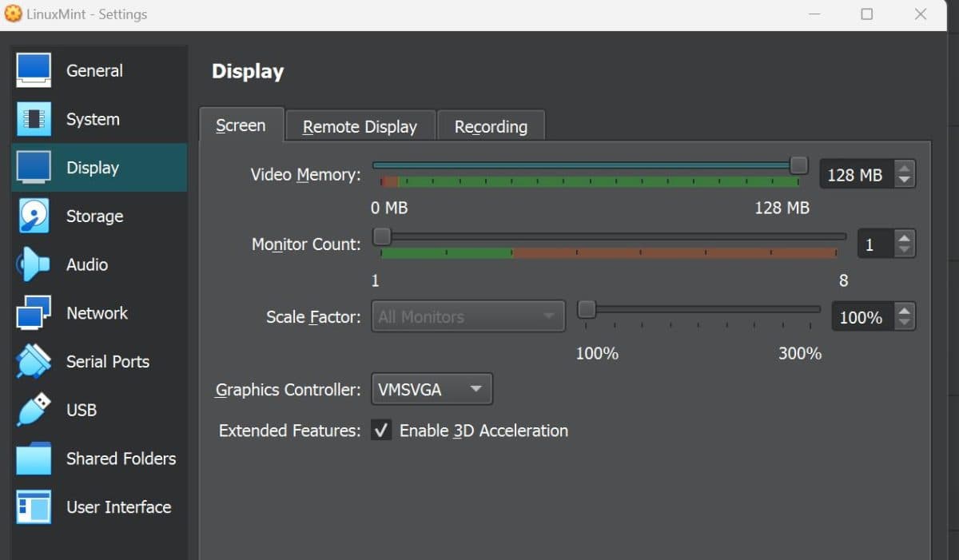Image resolution: width=959 pixels, height=560 pixels.
Task: Select the Network monitors icon
Action: [34, 313]
